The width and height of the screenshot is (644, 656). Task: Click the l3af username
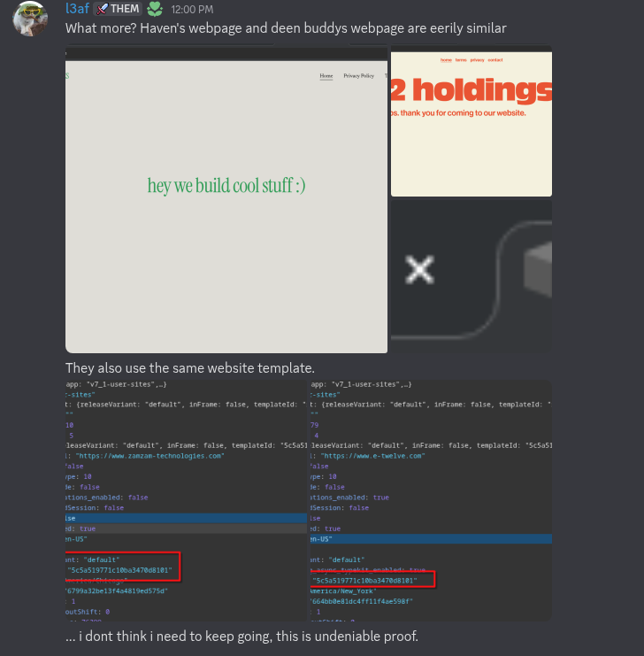point(77,8)
